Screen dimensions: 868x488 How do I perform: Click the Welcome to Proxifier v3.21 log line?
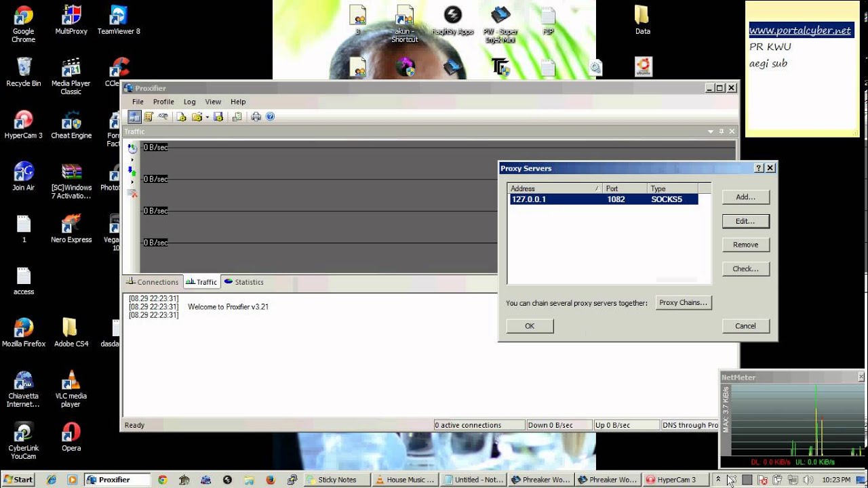[228, 307]
